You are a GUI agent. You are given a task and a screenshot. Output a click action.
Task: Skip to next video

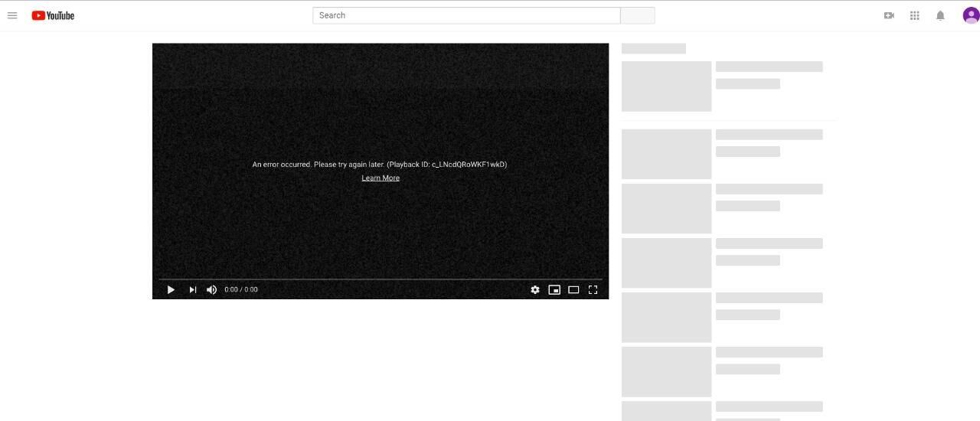click(193, 289)
